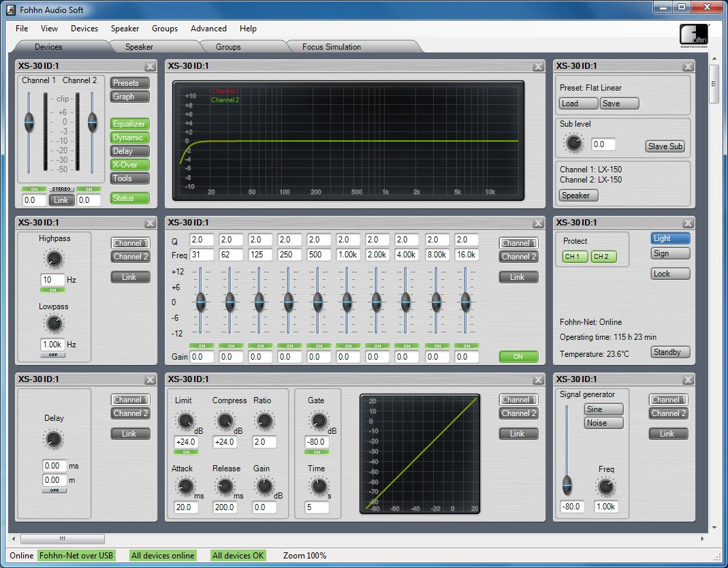The height and width of the screenshot is (568, 728).
Task: Click the 1.00k EQ band fader
Action: point(347,302)
